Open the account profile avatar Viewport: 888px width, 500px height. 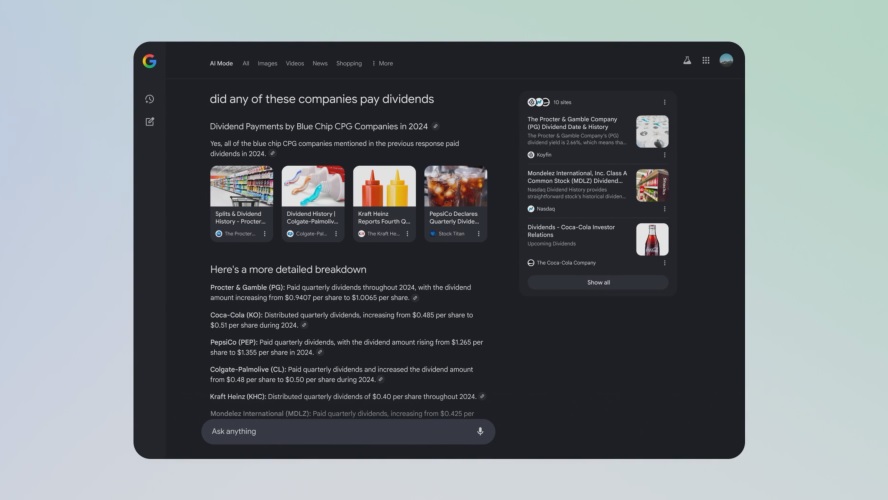[x=726, y=60]
